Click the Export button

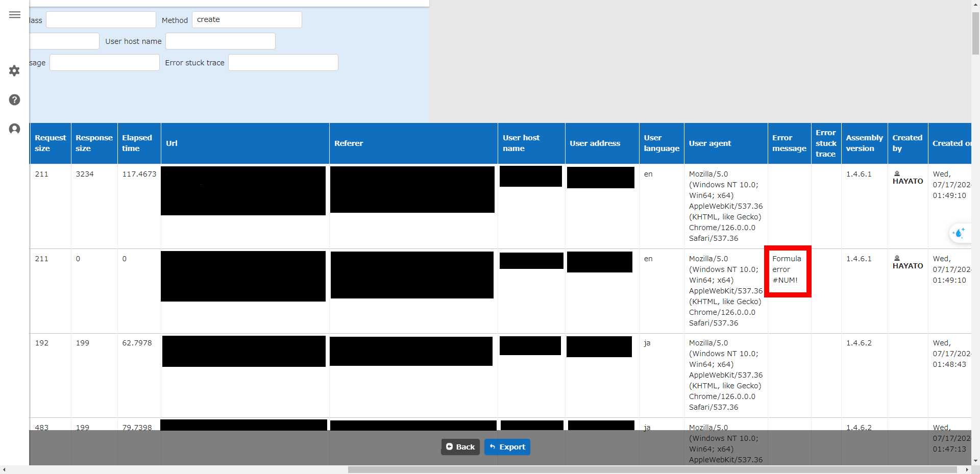507,447
